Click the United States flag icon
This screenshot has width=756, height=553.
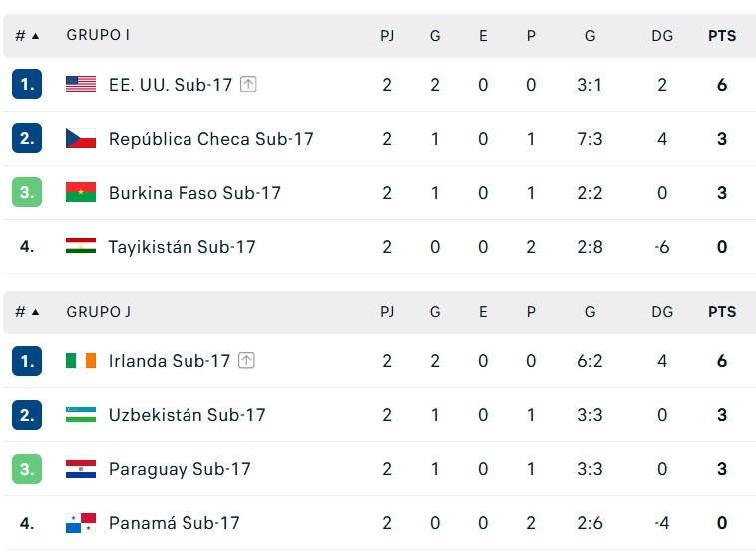(x=81, y=85)
